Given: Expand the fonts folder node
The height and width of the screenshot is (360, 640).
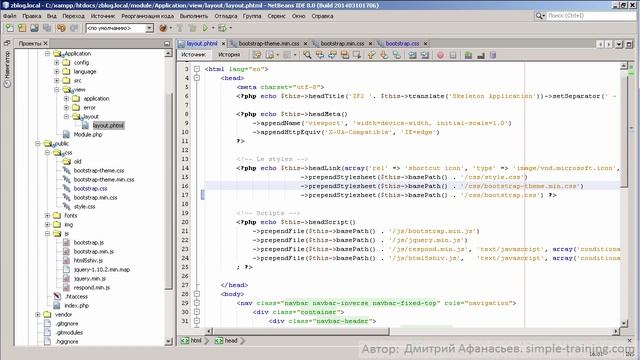Looking at the screenshot, I should click(47, 215).
